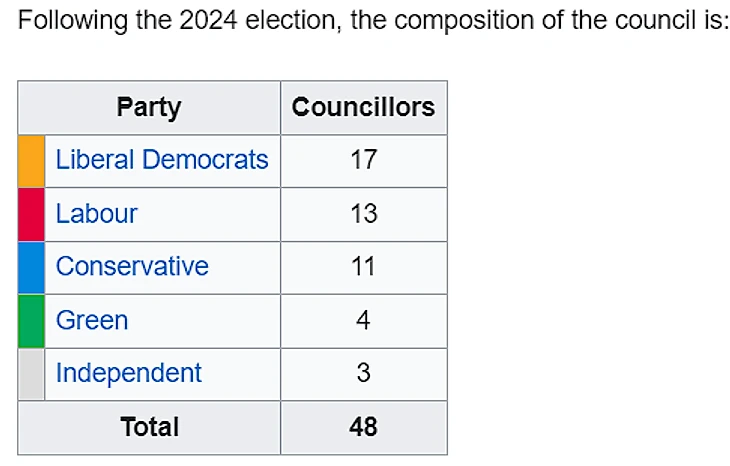730x466 pixels.
Task: Select the total value 48
Action: tap(363, 427)
